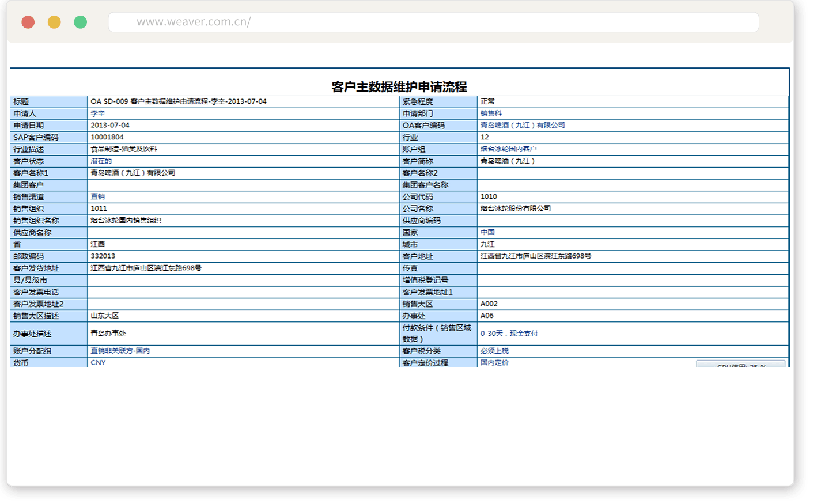Open the sales channel link 直销
The image size is (821, 504).
tap(98, 197)
